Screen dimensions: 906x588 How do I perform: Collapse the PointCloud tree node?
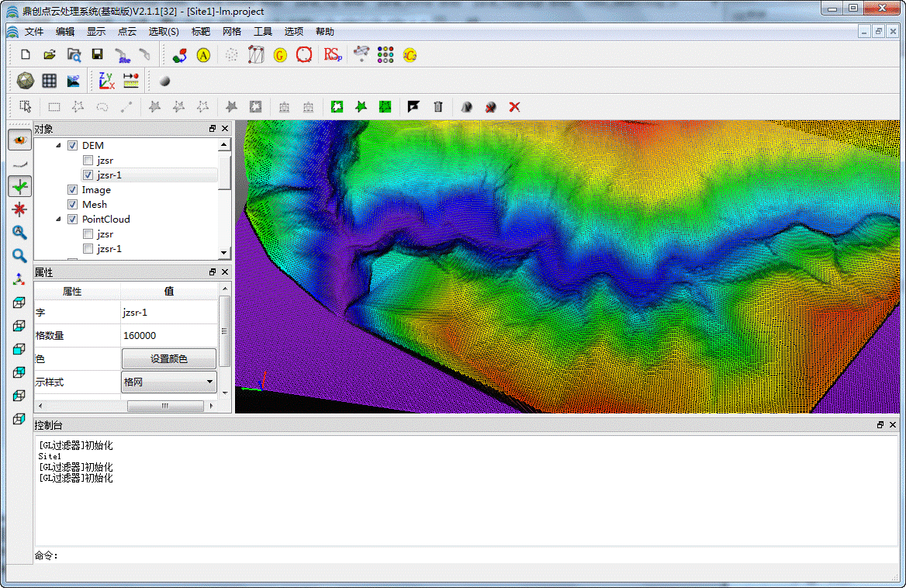coord(59,220)
